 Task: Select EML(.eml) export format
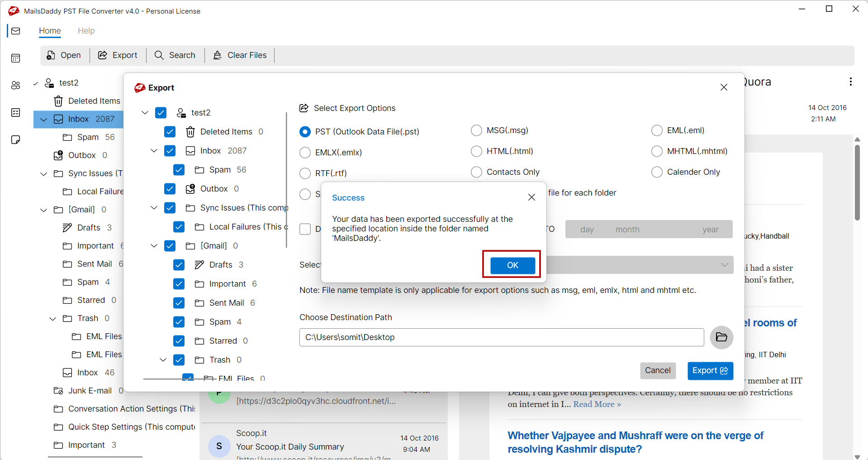click(657, 130)
